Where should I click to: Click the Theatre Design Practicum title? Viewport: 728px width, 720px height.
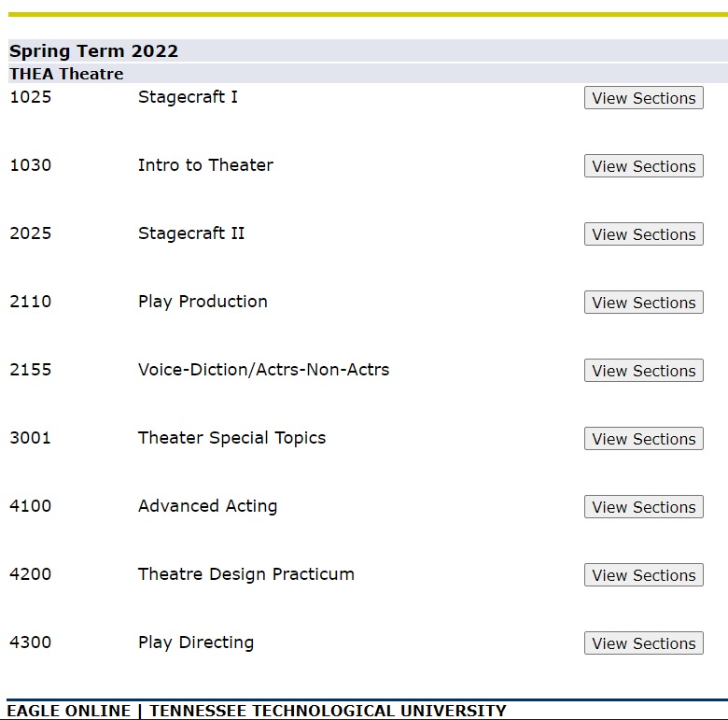245,574
